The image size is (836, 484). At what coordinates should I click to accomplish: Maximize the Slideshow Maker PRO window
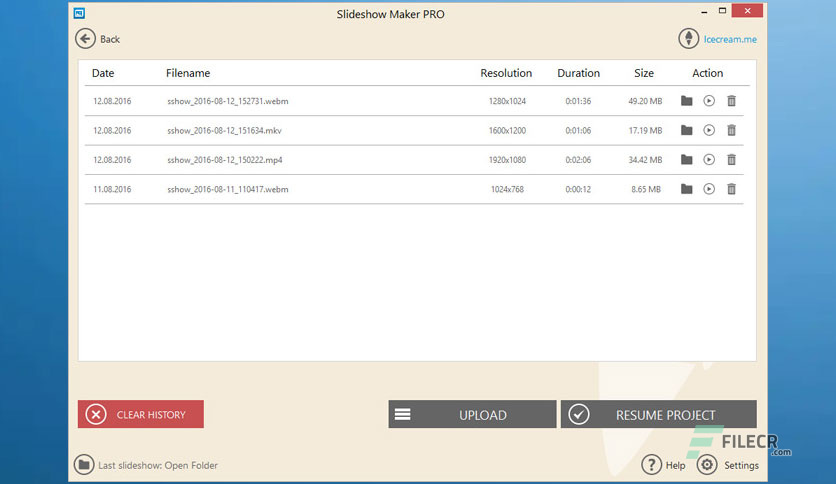click(x=722, y=11)
